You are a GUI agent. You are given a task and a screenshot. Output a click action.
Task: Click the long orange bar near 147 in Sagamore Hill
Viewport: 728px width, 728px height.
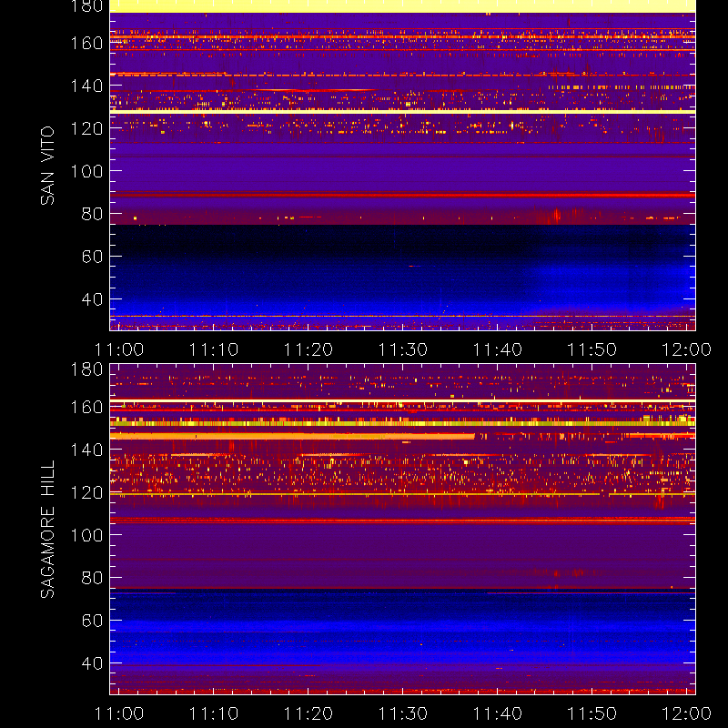[x=292, y=437]
